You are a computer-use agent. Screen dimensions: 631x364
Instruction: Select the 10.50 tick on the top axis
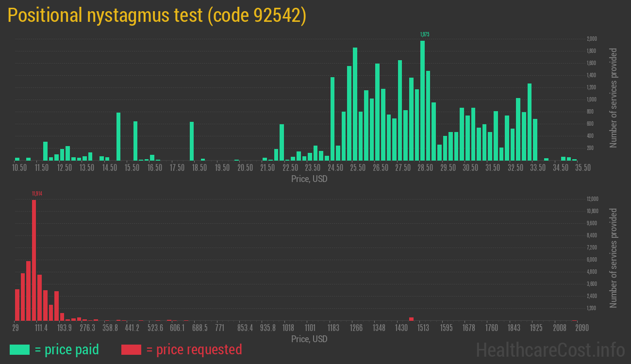click(x=19, y=167)
